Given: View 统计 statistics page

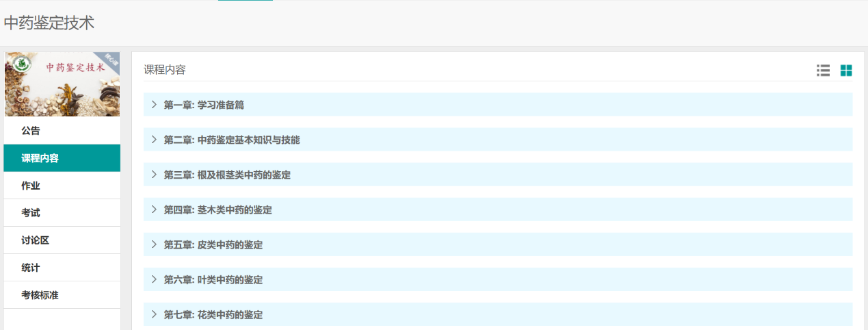Looking at the screenshot, I should 31,268.
